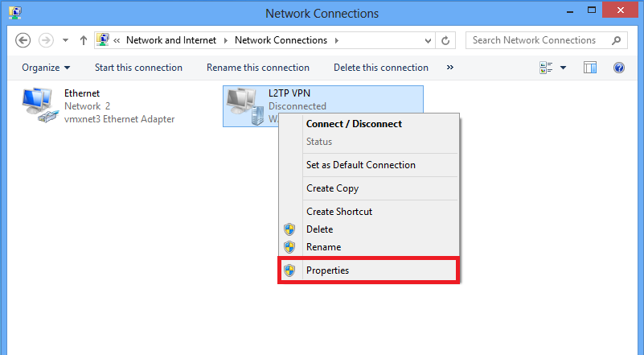This screenshot has width=644, height=355.
Task: Expand the view options dropdown arrow
Action: coord(563,68)
